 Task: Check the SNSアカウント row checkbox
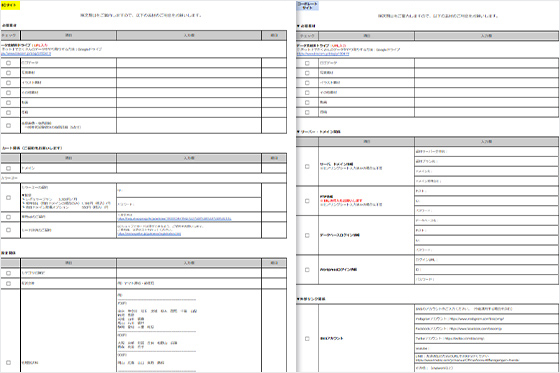click(x=307, y=338)
